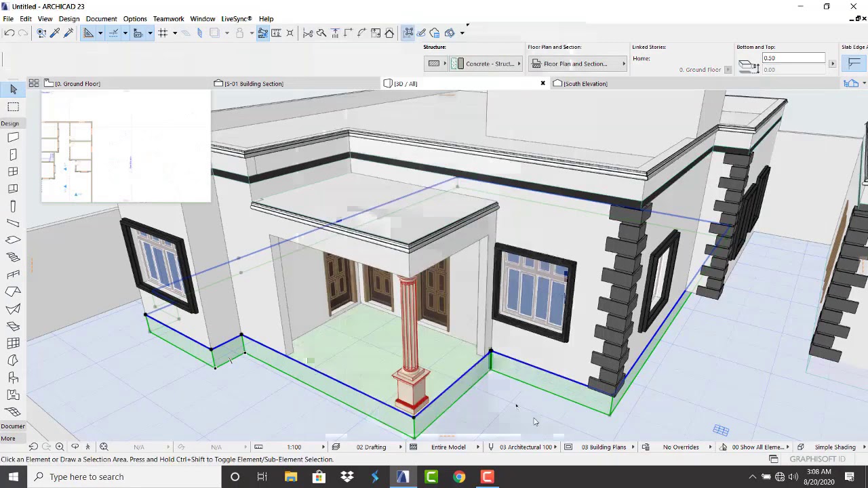Image resolution: width=868 pixels, height=488 pixels.
Task: Click the slab thickness geometry icon
Action: [749, 66]
